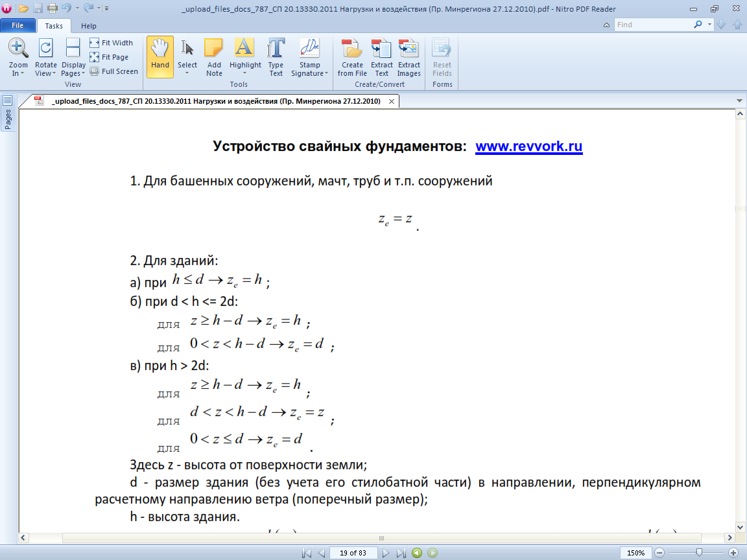Click the horizontal scrollbar right arrow
Viewport: 747px width, 560px height.
point(729,537)
